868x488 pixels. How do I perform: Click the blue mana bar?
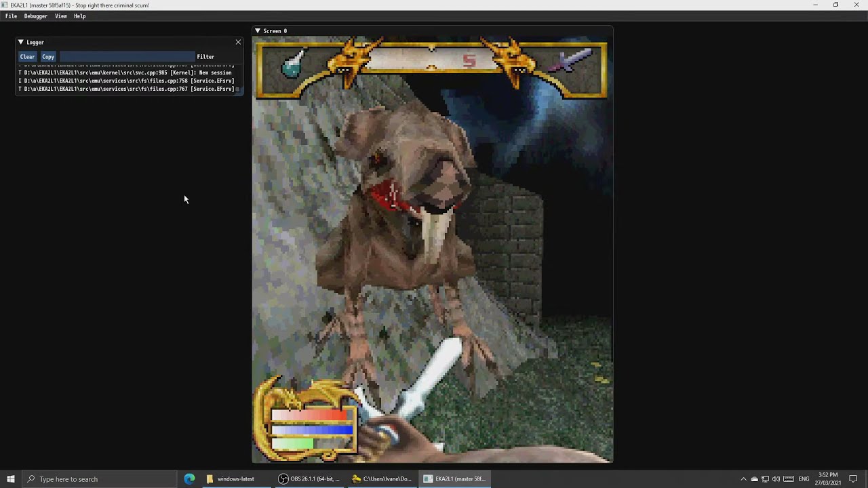[313, 430]
